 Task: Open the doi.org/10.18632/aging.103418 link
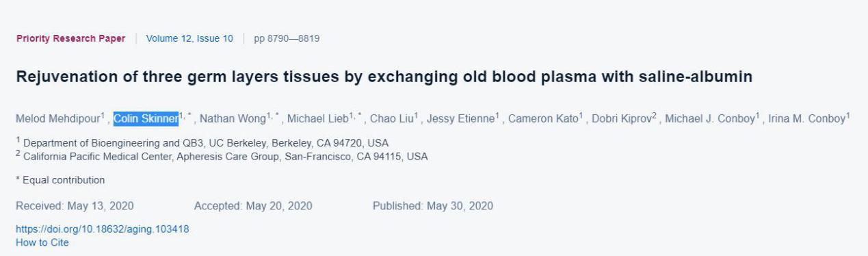[x=103, y=229]
